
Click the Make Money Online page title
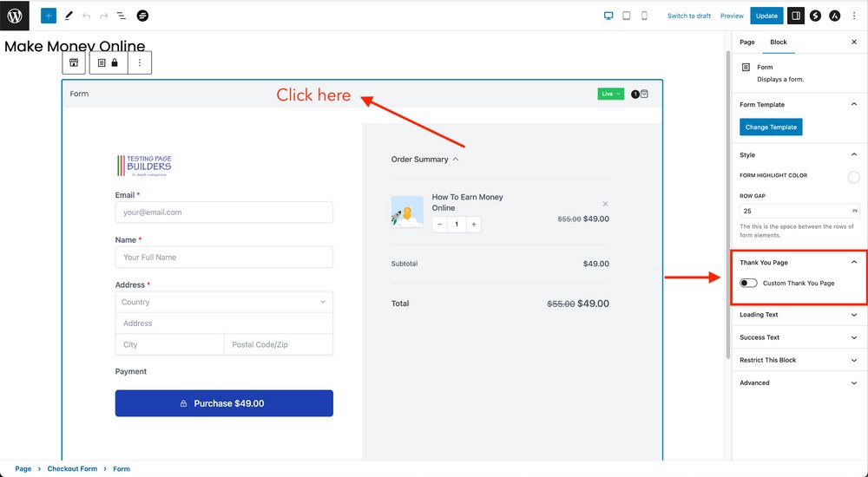(75, 46)
